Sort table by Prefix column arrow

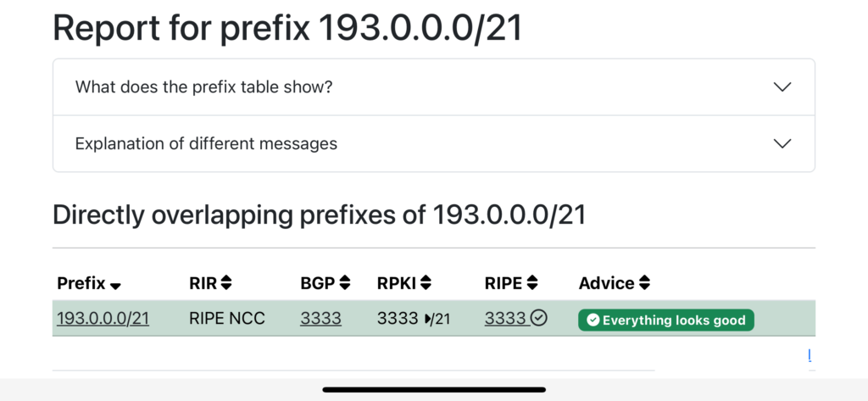click(115, 286)
